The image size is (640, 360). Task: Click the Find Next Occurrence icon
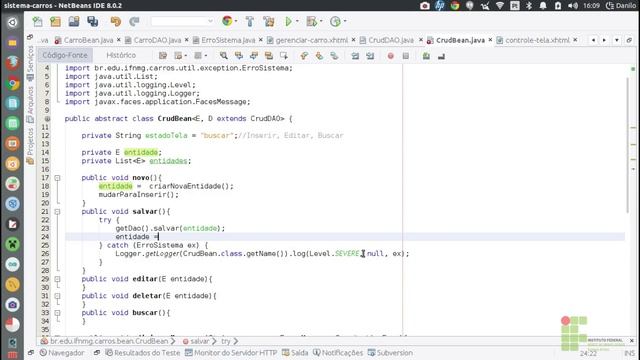pyautogui.click(x=253, y=56)
